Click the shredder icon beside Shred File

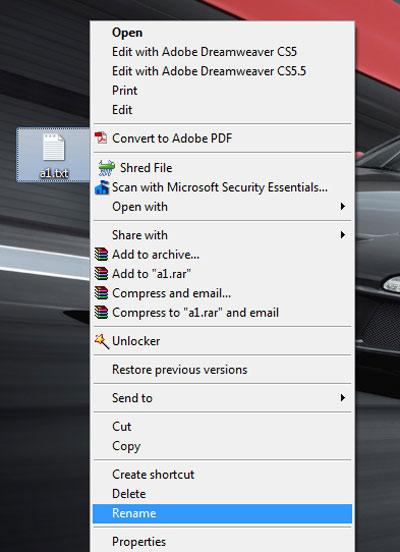tap(106, 168)
